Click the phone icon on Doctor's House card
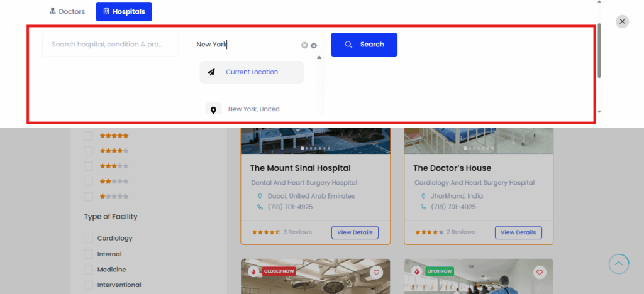This screenshot has height=294, width=644. tap(423, 207)
